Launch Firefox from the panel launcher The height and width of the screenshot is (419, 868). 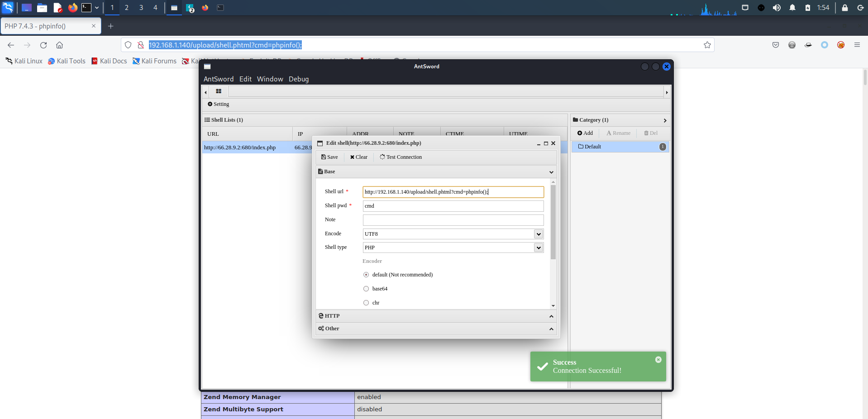click(x=72, y=8)
